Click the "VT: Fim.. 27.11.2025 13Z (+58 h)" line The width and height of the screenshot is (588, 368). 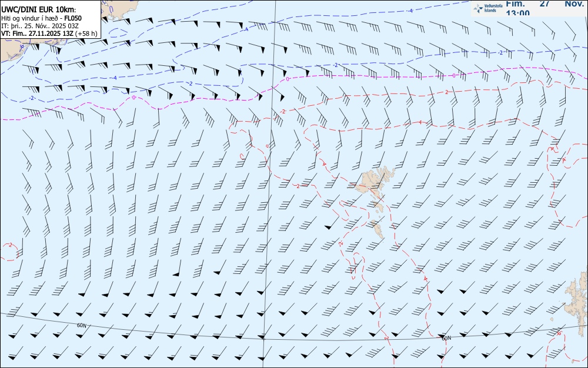49,34
